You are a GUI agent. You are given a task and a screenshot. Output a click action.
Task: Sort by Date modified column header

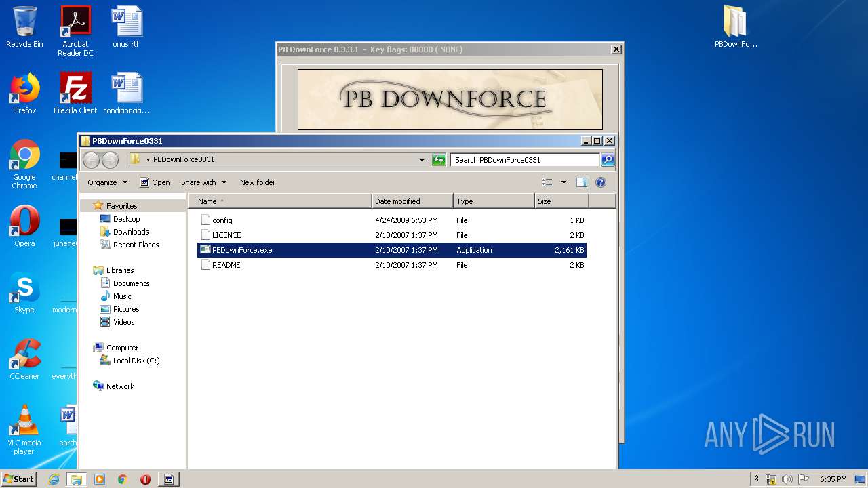click(412, 201)
